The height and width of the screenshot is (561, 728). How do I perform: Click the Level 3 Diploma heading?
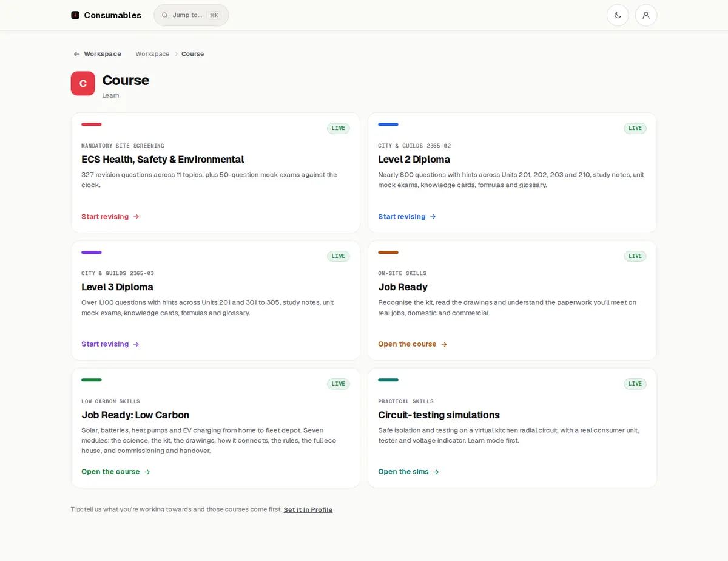[117, 287]
